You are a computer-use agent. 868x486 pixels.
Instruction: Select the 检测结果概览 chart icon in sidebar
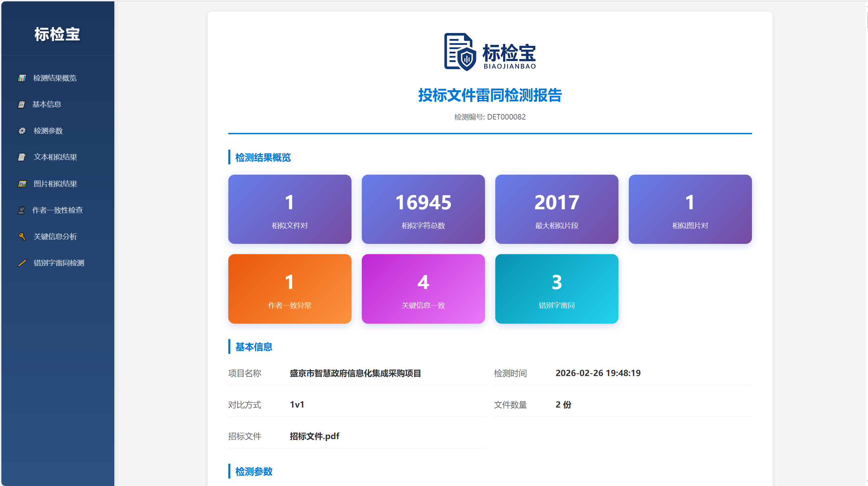[x=22, y=78]
